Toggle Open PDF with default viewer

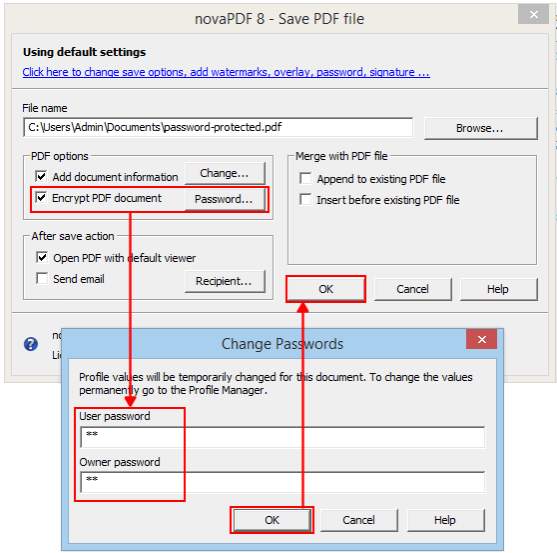pos(42,257)
